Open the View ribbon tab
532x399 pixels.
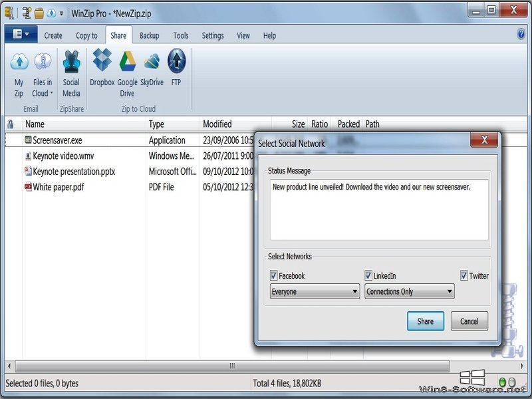(x=243, y=36)
